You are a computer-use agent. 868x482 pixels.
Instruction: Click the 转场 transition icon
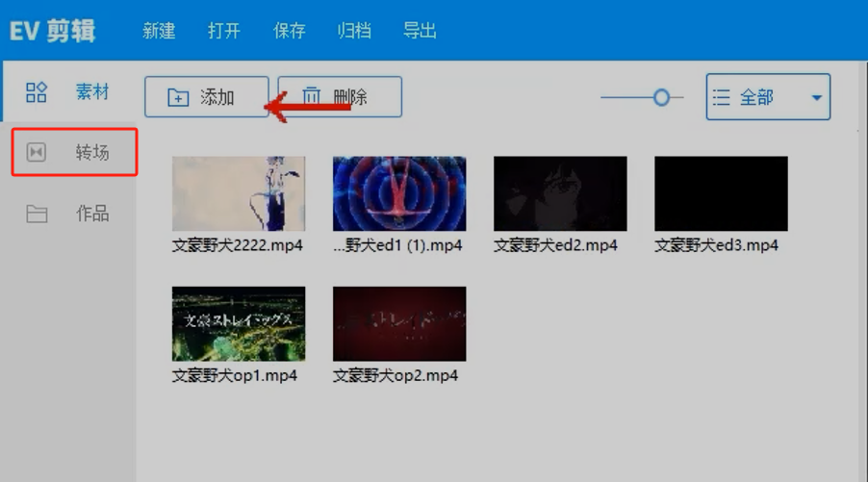(37, 152)
